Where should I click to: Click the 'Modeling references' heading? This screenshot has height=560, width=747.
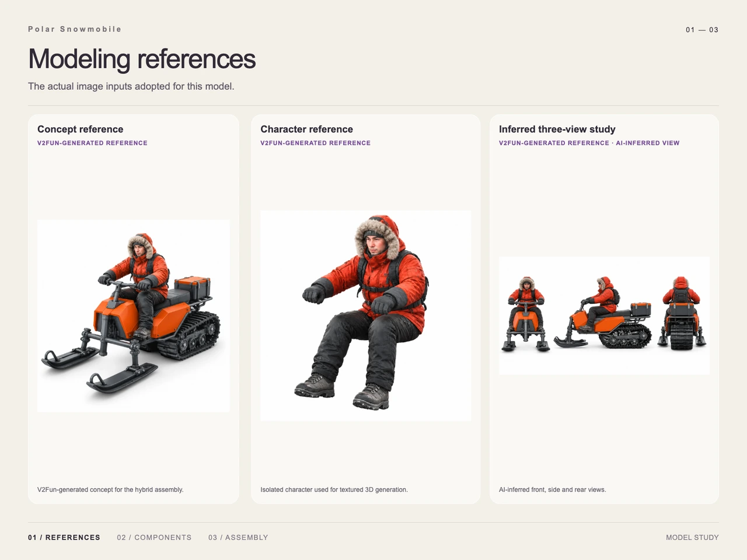142,59
